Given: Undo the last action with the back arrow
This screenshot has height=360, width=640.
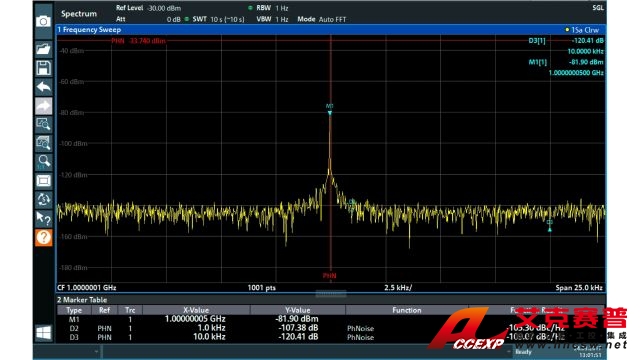Looking at the screenshot, I should click(43, 87).
